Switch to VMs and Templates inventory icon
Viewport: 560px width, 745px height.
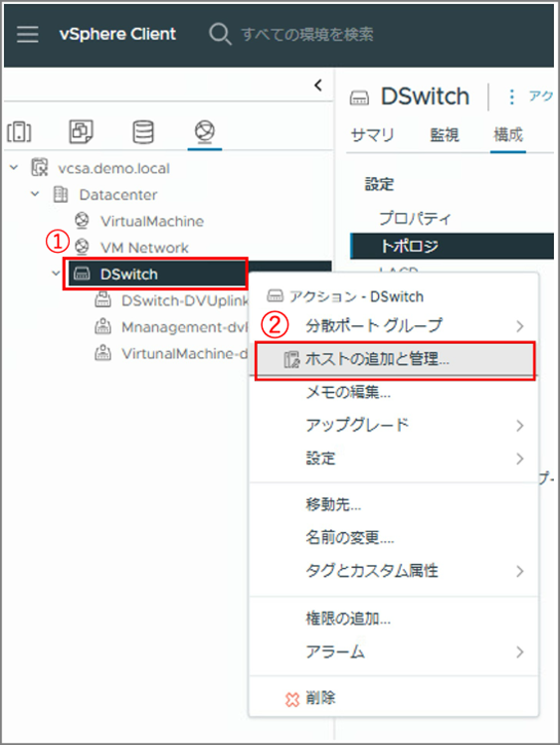(82, 131)
